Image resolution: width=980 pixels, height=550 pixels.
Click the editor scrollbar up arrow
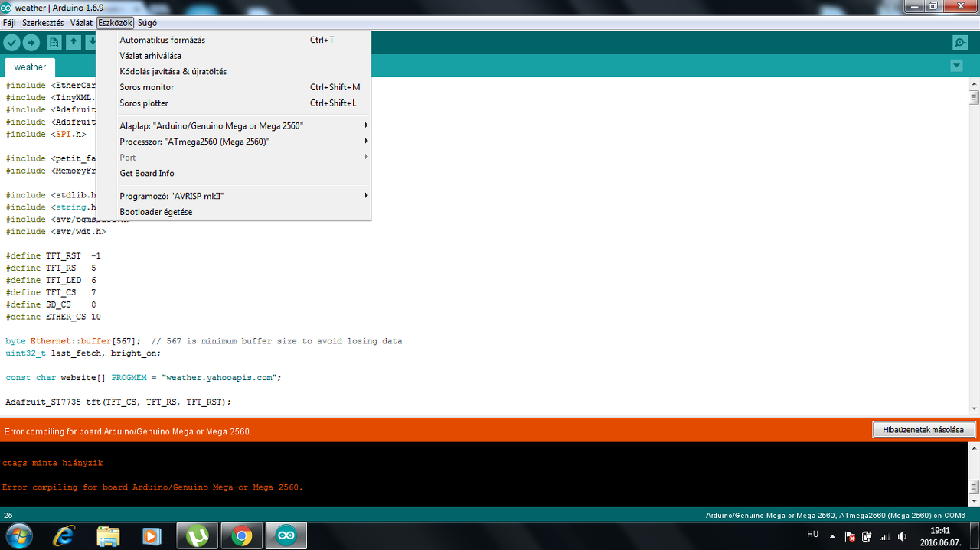[x=974, y=83]
